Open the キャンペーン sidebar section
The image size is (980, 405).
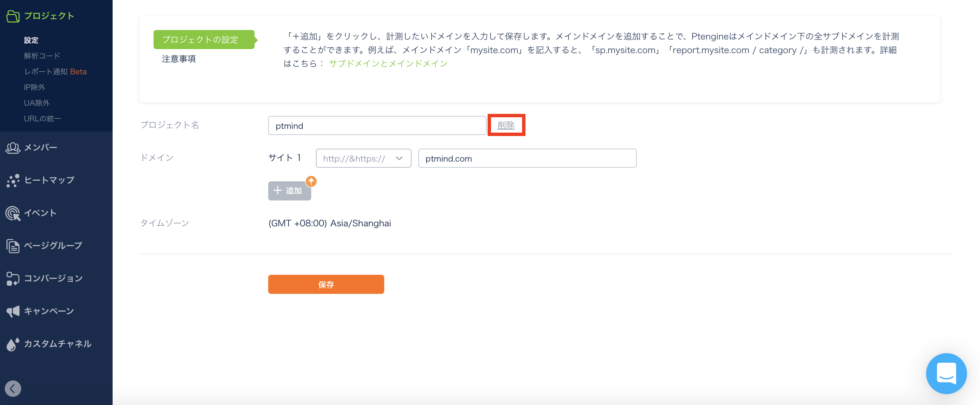click(x=49, y=312)
